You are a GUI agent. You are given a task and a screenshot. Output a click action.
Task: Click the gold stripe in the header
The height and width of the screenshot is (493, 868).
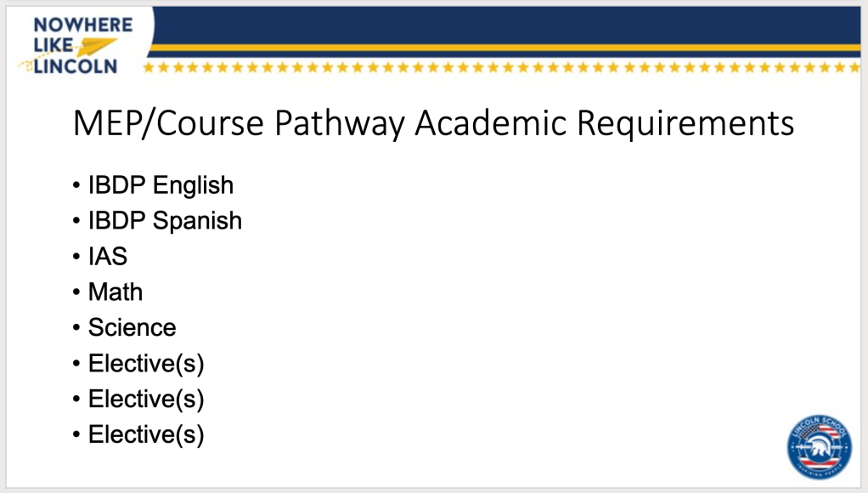(510, 47)
